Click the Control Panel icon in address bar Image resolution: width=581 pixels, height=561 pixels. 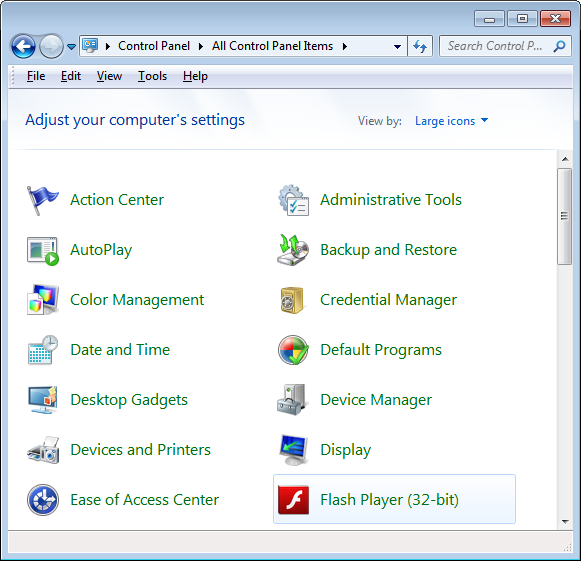pos(90,46)
